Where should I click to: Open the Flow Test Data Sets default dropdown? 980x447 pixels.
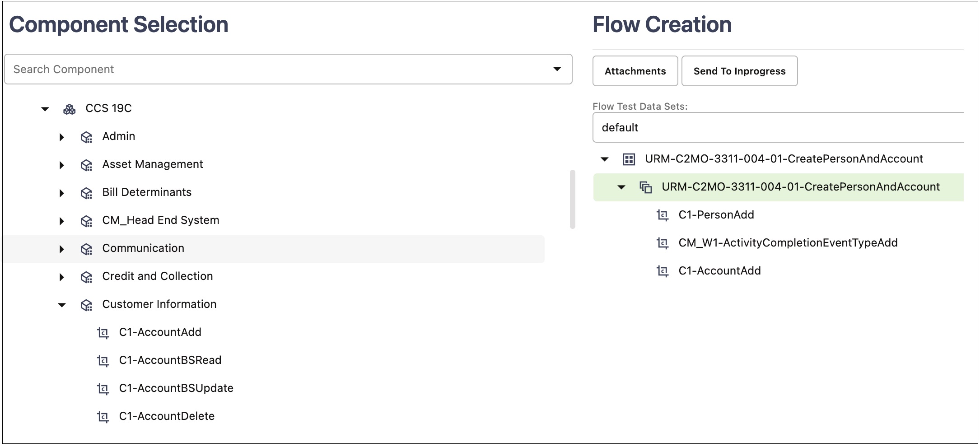point(778,128)
